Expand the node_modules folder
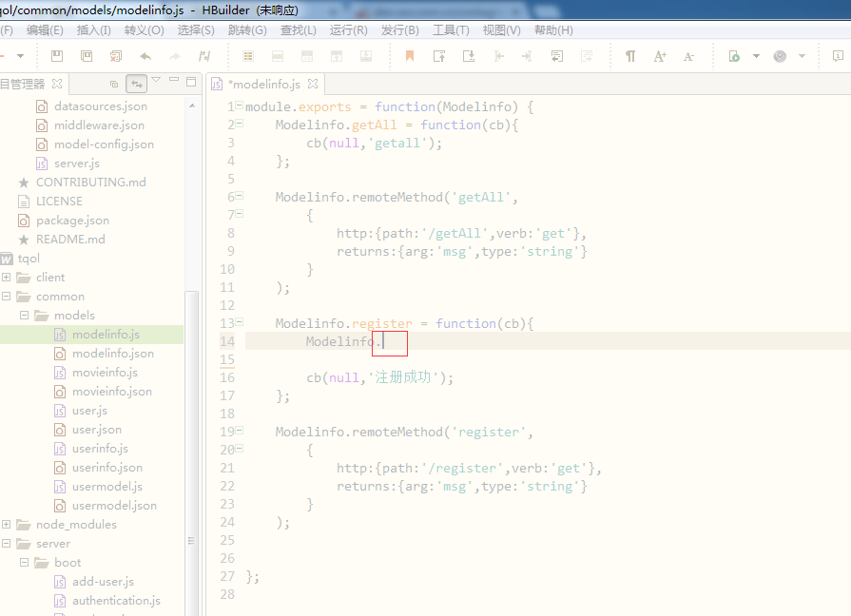The image size is (851, 616). [8, 525]
